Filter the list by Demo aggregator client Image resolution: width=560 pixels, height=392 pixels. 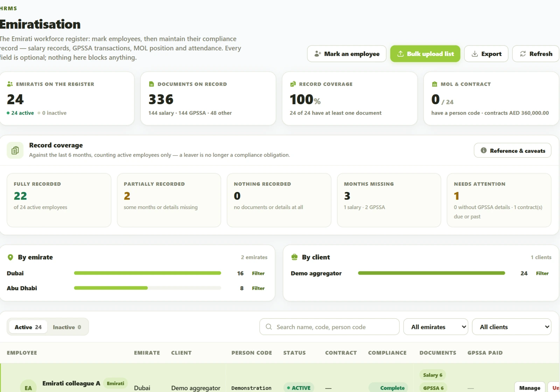(542, 273)
